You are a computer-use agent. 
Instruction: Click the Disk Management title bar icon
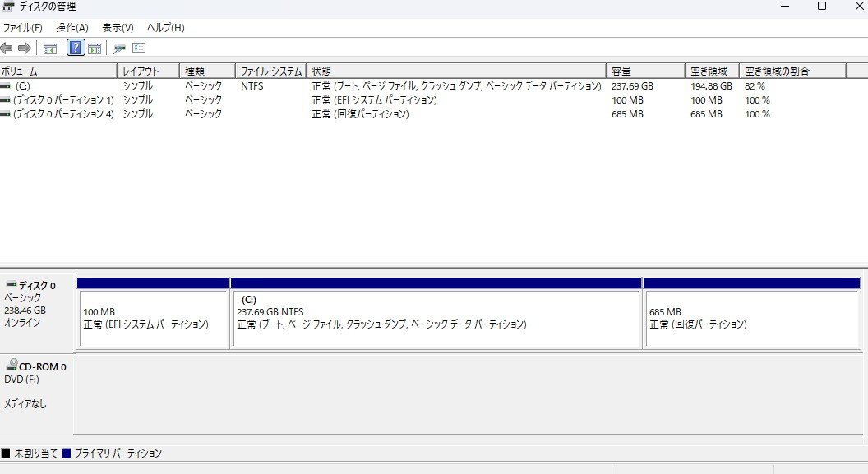[8, 7]
